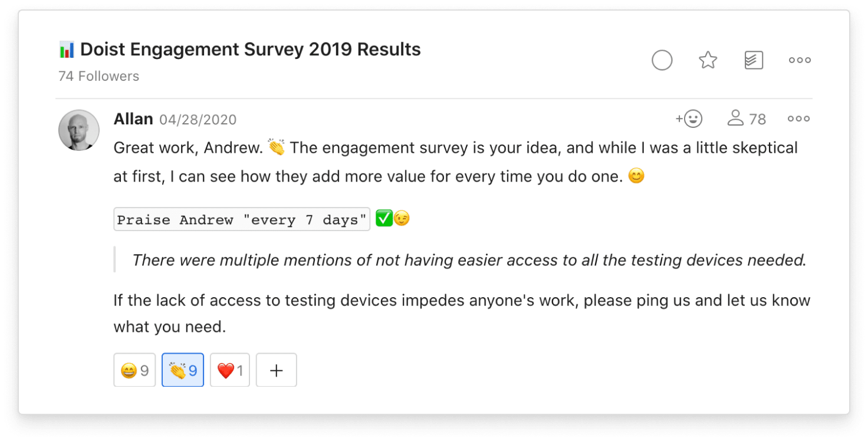
Task: Star the Doist Engagement Survey thread
Action: coord(708,60)
